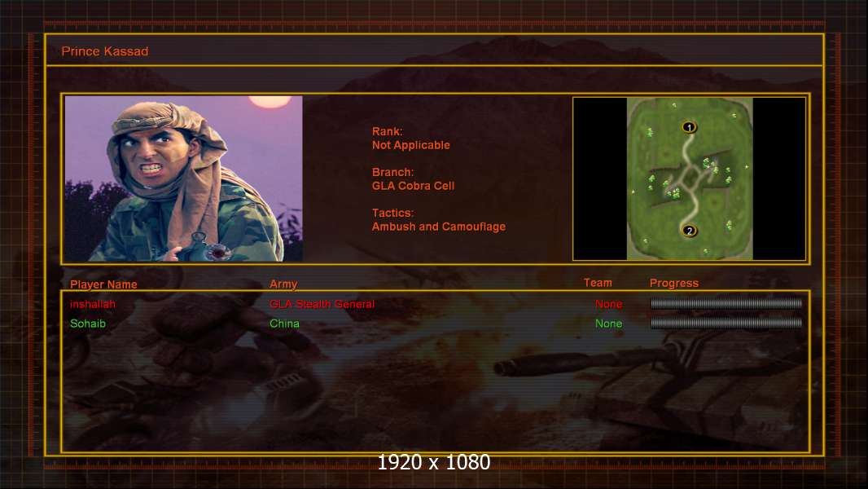Click 'Ambush and Camouflage' tactics value
Image resolution: width=868 pixels, height=489 pixels.
tap(438, 227)
